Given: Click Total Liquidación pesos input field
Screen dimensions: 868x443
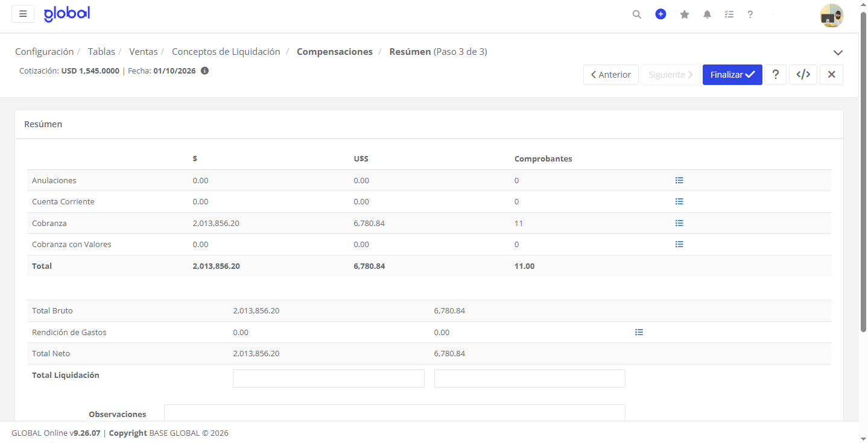Looking at the screenshot, I should tap(329, 379).
